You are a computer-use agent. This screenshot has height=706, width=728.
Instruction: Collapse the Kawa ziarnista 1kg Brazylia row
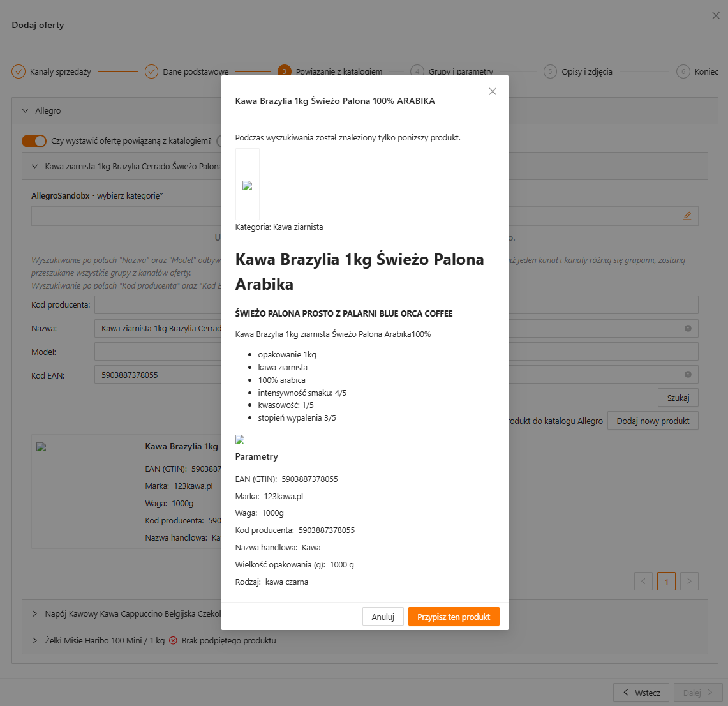point(35,166)
